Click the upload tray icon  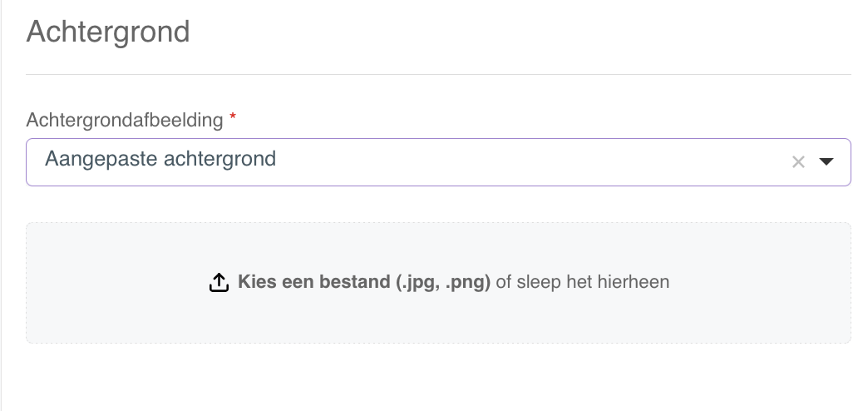coord(219,282)
